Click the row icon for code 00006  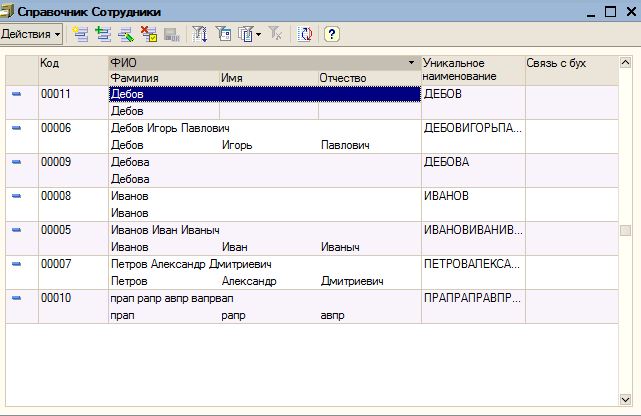tap(17, 128)
